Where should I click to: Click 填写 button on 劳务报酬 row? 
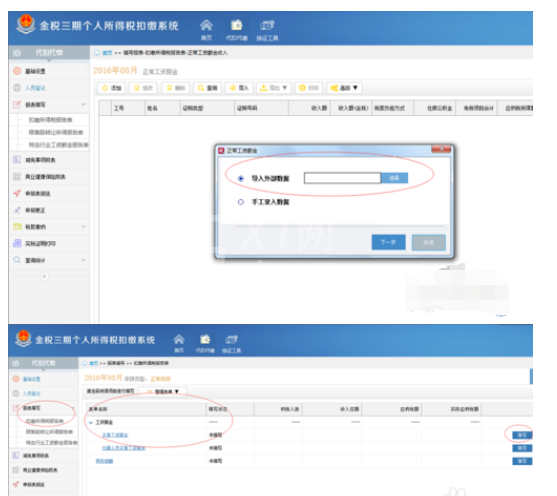click(x=522, y=461)
